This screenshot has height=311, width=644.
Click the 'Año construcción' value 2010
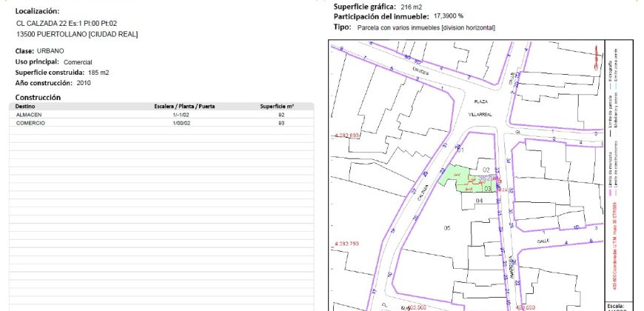[84, 83]
